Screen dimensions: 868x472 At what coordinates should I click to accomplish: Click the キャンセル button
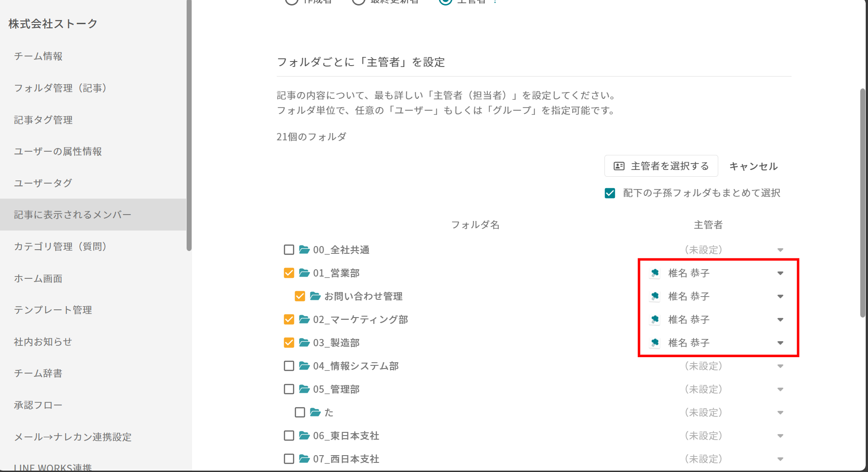(x=753, y=166)
